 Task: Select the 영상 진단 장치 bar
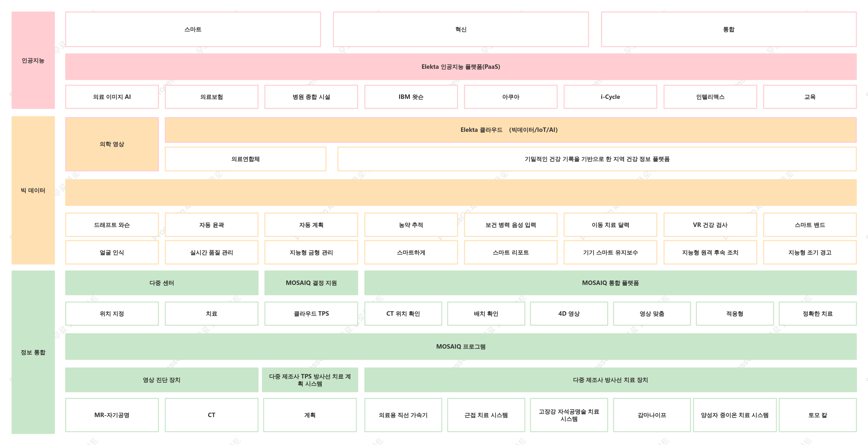point(162,380)
